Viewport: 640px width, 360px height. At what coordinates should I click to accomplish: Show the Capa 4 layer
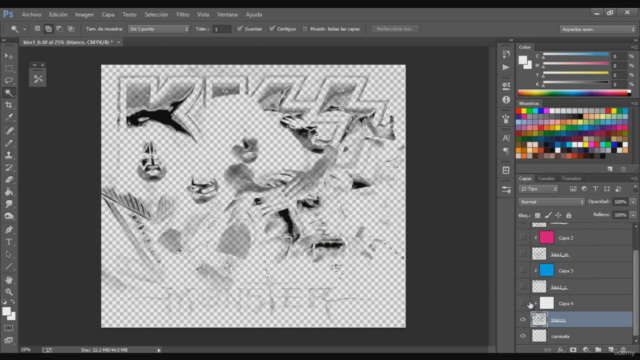[x=523, y=303]
